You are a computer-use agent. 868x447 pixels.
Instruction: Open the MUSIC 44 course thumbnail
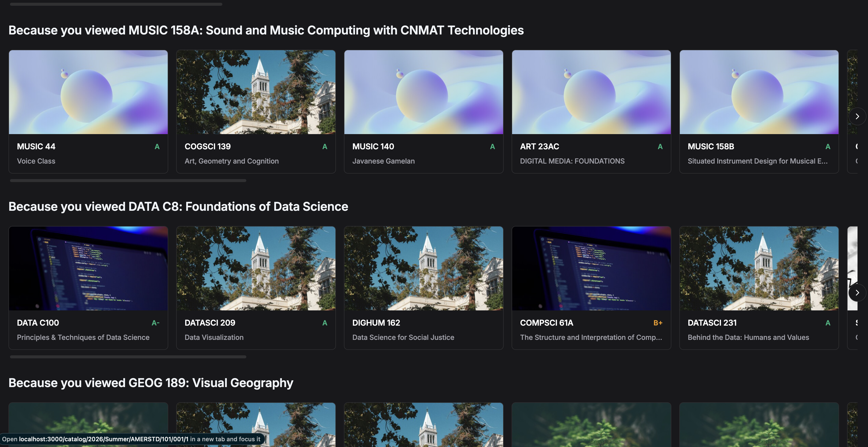[x=88, y=92]
